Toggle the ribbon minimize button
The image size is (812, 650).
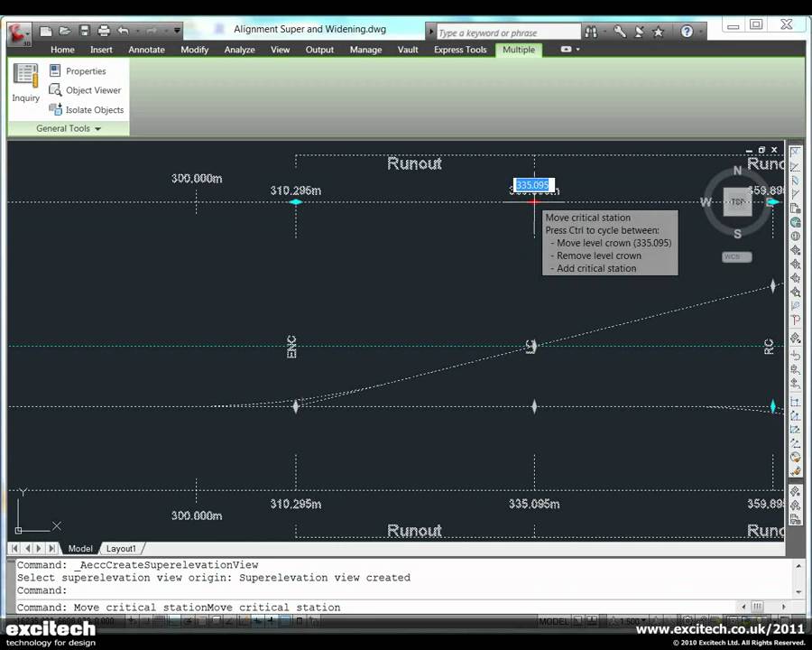click(566, 50)
